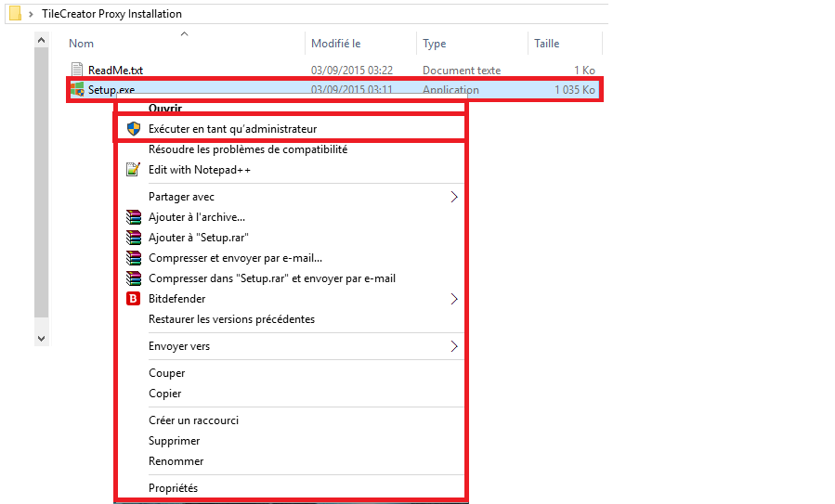Click "Renommer" in the context menu
This screenshot has width=835, height=504.
click(176, 461)
